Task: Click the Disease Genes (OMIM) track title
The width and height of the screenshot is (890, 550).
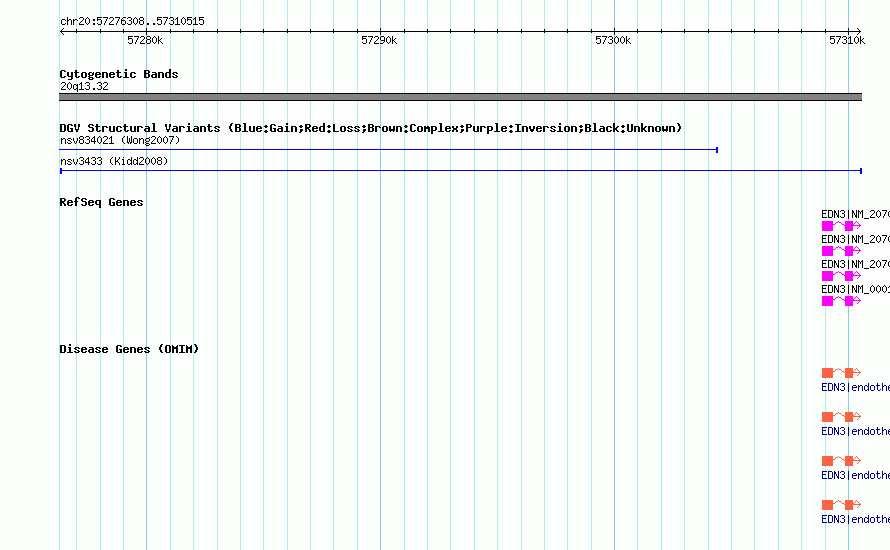Action: click(129, 349)
